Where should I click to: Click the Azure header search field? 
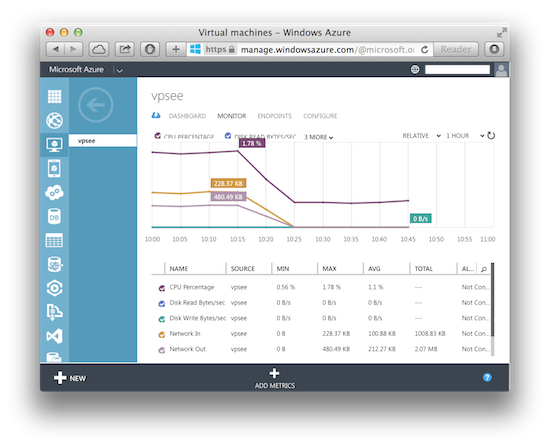(457, 69)
